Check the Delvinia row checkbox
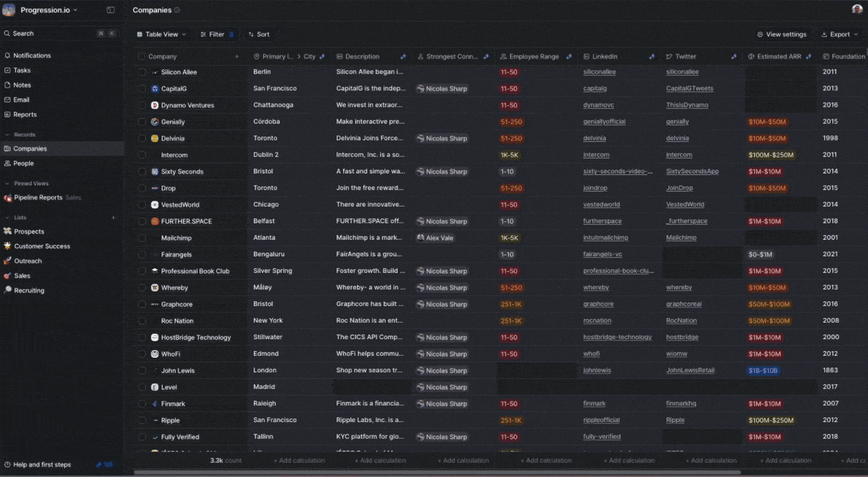The width and height of the screenshot is (868, 477). (x=142, y=138)
